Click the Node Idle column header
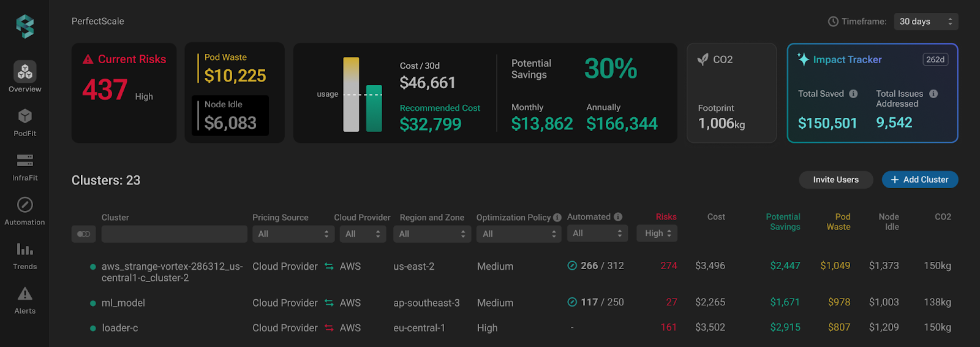The height and width of the screenshot is (347, 980). point(889,222)
